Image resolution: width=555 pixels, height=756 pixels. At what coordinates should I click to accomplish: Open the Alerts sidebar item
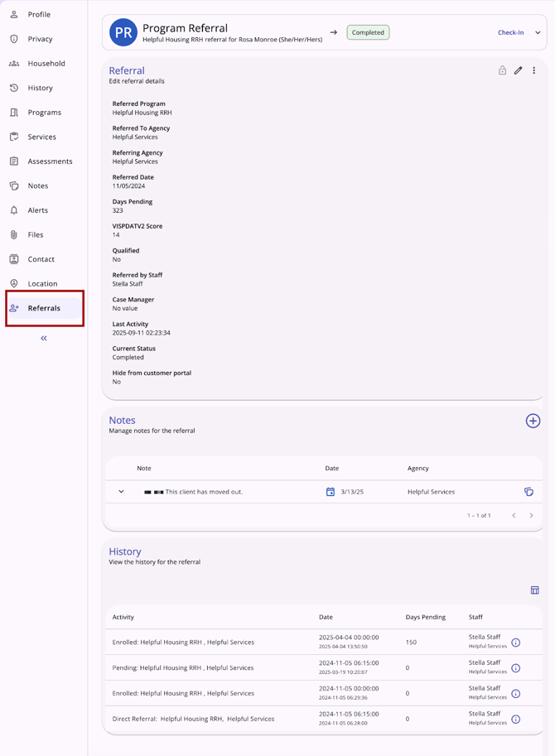coord(38,210)
